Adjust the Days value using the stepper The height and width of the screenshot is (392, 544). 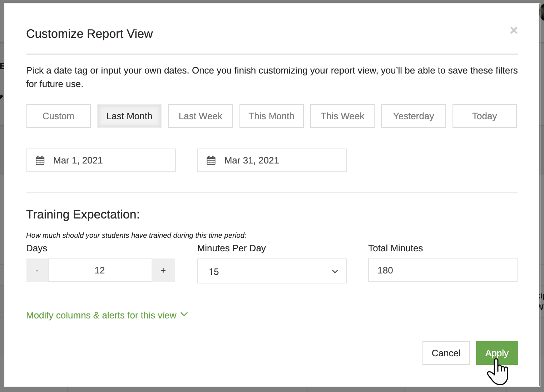(100, 270)
